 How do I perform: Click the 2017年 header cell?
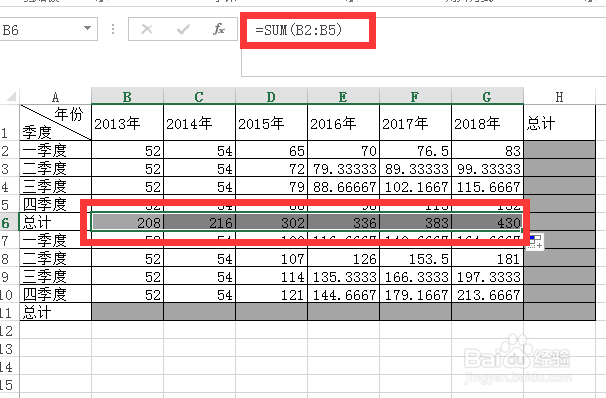415,122
